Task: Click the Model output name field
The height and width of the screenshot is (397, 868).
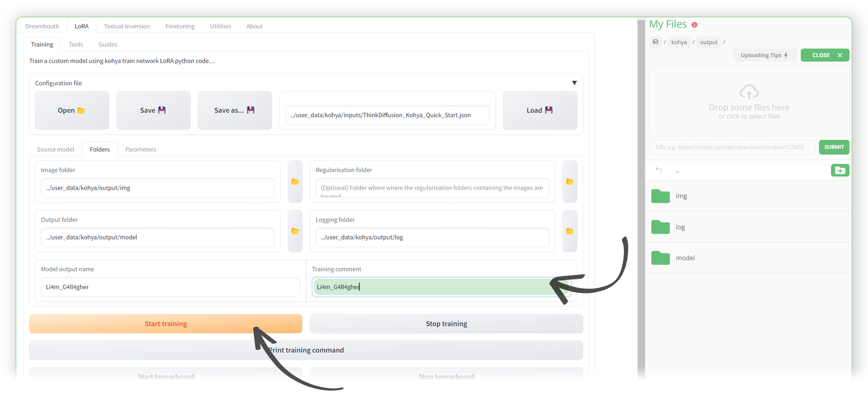Action: pos(171,287)
